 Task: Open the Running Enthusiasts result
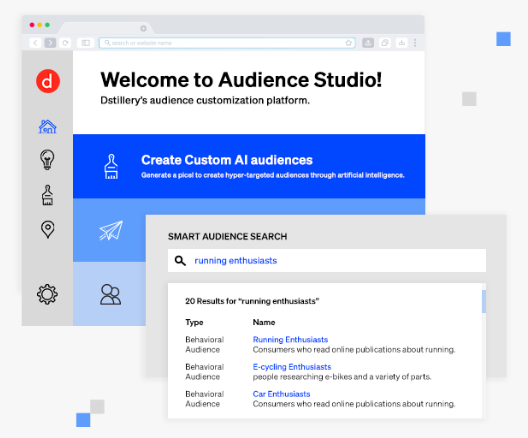(290, 339)
